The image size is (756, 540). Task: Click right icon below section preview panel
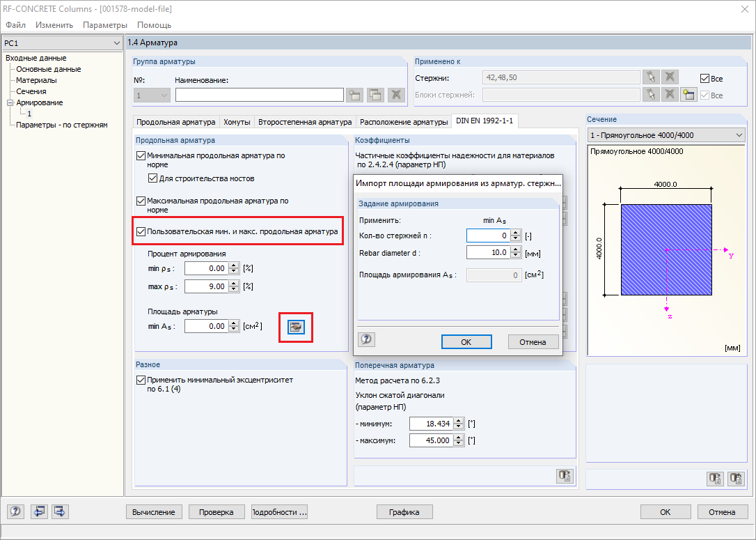click(737, 478)
